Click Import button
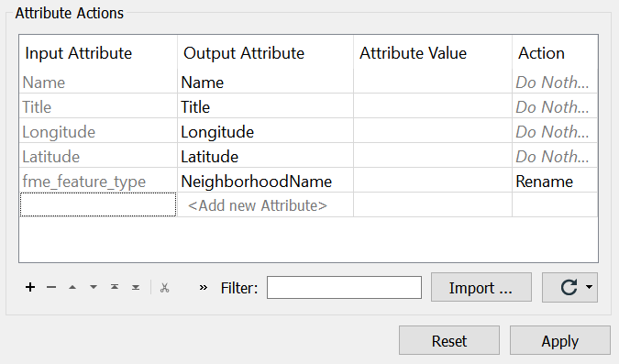Viewport: 619px width, 364px height. [481, 287]
